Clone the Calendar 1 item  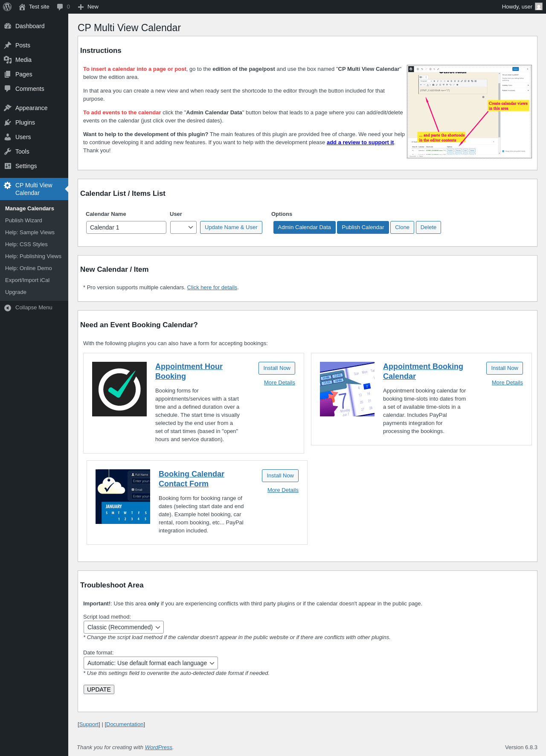click(x=402, y=227)
